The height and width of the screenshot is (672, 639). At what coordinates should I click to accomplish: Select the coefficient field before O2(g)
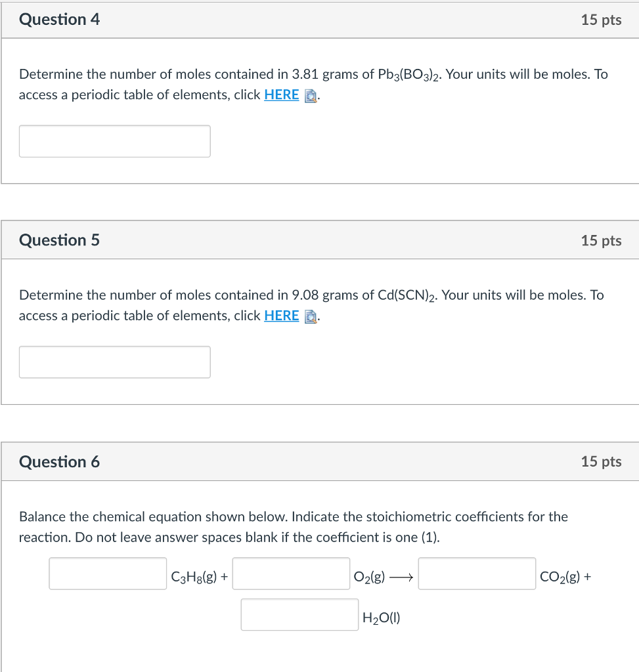click(291, 574)
